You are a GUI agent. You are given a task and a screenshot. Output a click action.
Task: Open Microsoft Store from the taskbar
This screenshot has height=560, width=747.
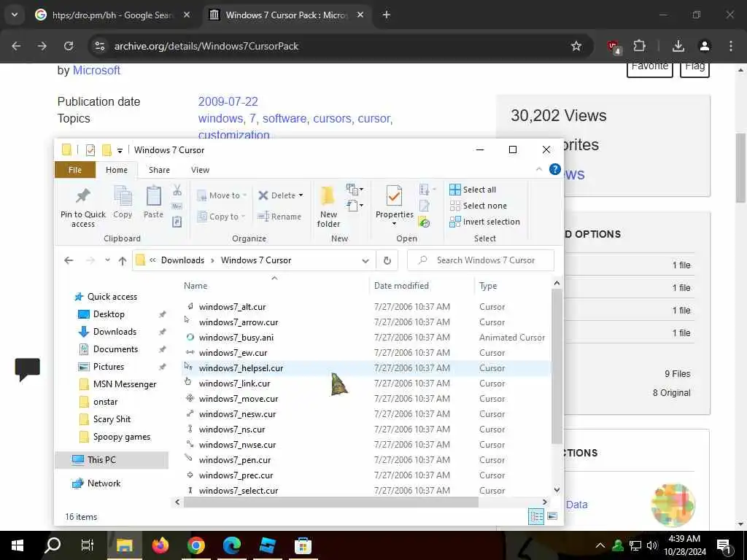[x=303, y=545]
